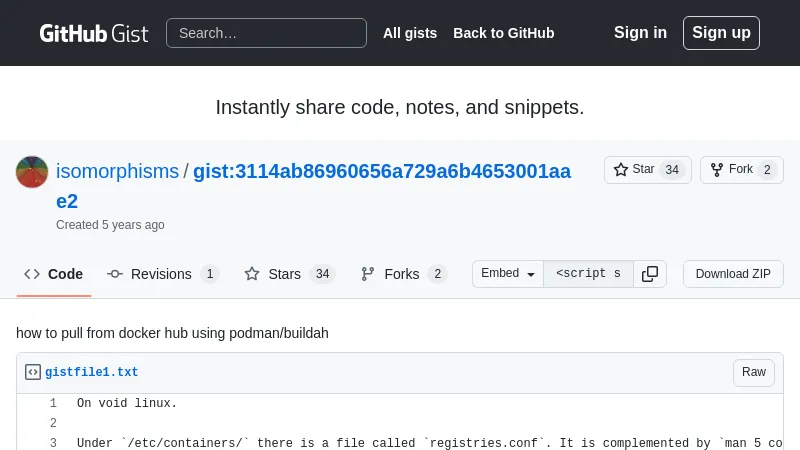800x450 pixels.
Task: Open the fork count of 2
Action: click(x=767, y=170)
